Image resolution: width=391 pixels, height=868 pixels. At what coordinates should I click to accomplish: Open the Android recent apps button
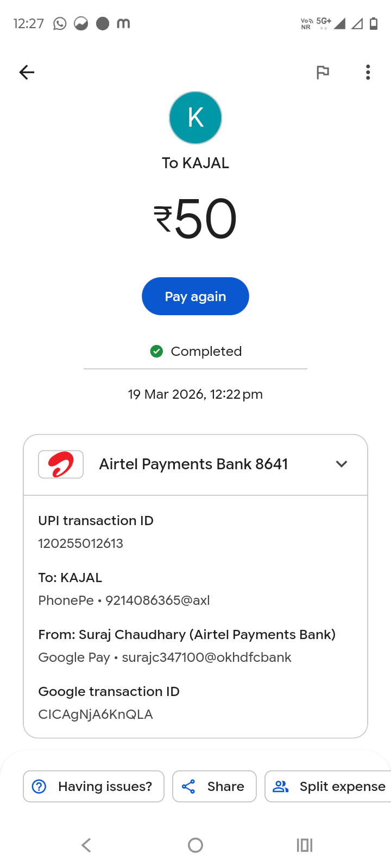pyautogui.click(x=305, y=845)
